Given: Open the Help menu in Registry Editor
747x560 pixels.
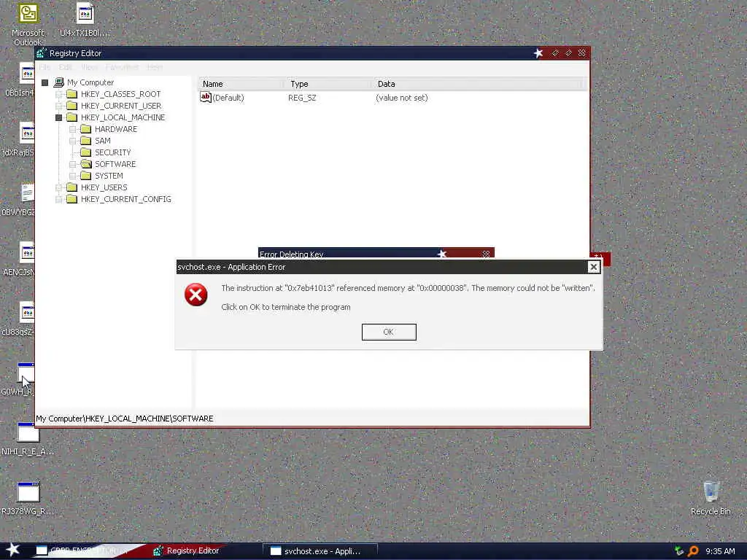Looking at the screenshot, I should pyautogui.click(x=155, y=67).
